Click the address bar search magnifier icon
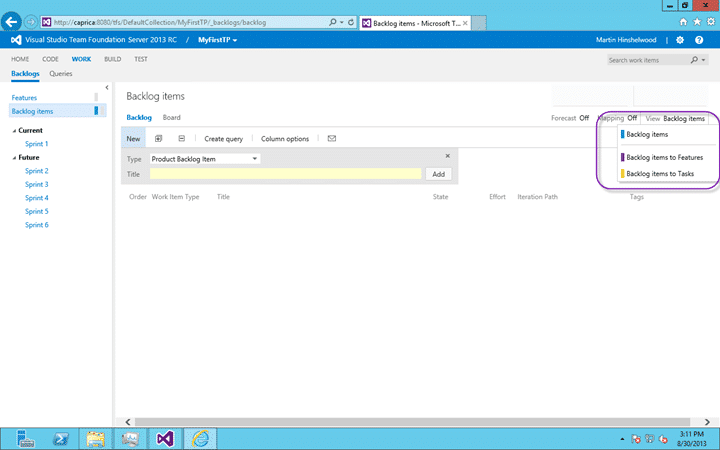 (332, 22)
